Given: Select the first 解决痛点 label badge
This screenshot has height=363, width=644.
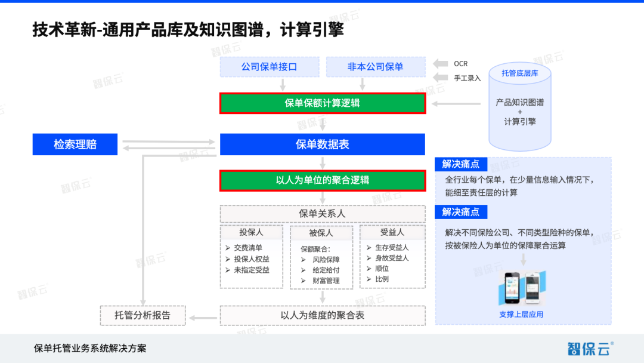Looking at the screenshot, I should 462,164.
